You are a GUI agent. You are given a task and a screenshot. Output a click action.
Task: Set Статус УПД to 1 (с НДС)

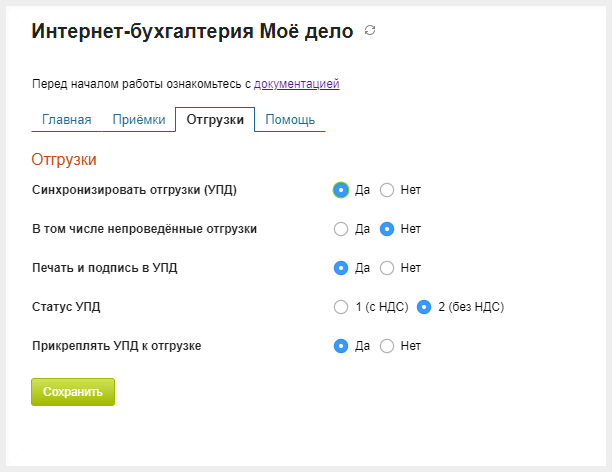pyautogui.click(x=341, y=307)
